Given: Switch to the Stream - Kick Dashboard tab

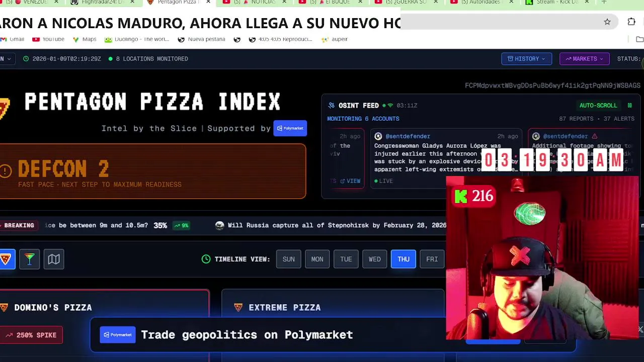Looking at the screenshot, I should click(556, 2).
